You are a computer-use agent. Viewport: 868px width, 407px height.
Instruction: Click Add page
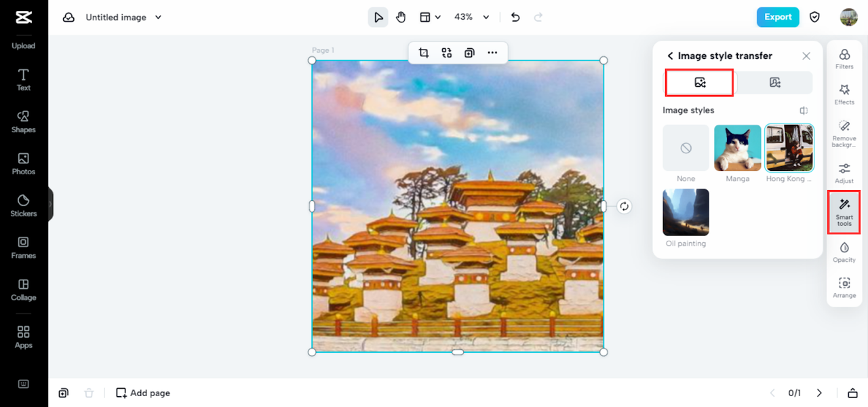click(x=143, y=393)
